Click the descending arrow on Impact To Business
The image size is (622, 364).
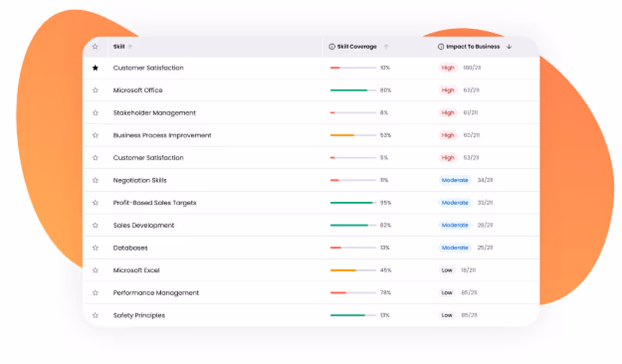508,47
